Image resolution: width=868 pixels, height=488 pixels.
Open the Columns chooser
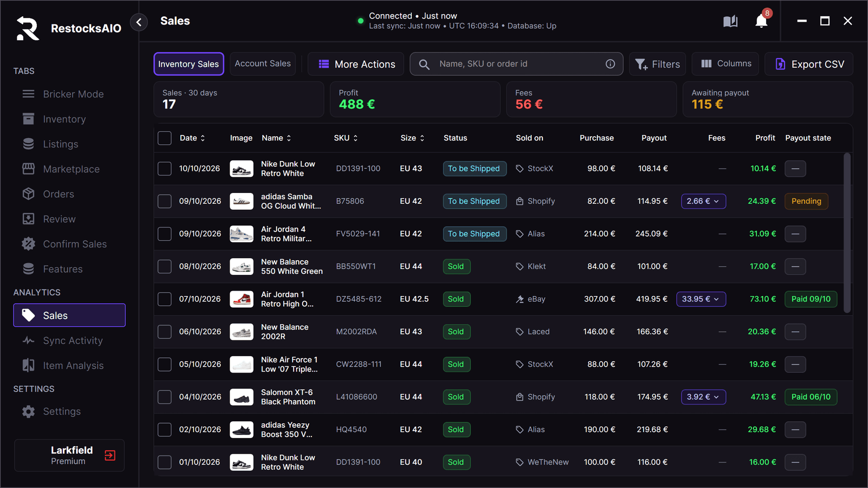coord(726,64)
